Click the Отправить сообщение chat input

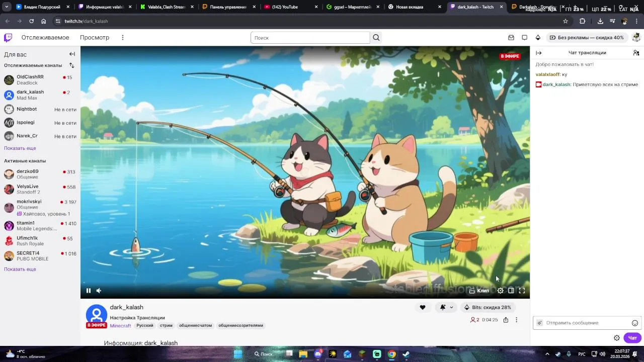pos(586,323)
